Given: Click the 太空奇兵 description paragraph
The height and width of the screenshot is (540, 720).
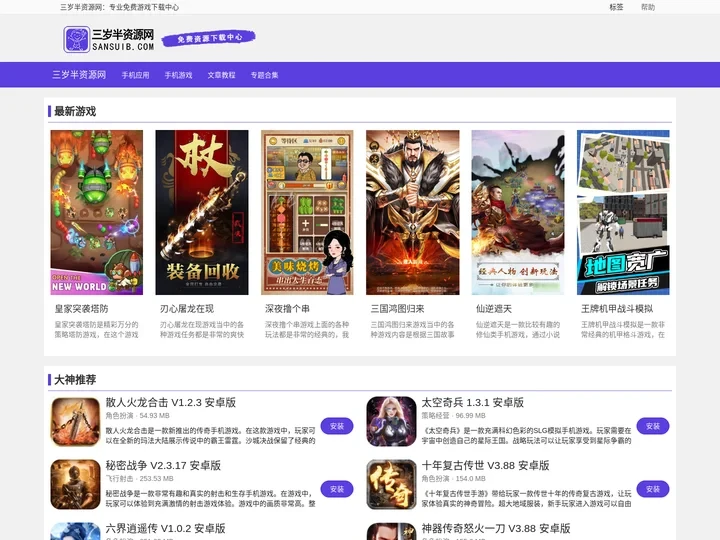Looking at the screenshot, I should pos(527,435).
